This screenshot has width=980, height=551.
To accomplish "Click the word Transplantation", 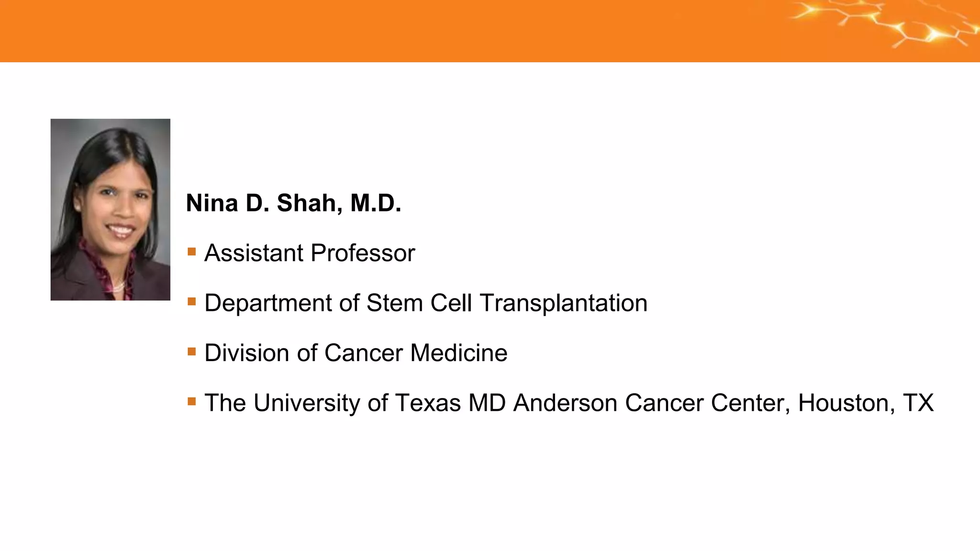I will click(564, 303).
